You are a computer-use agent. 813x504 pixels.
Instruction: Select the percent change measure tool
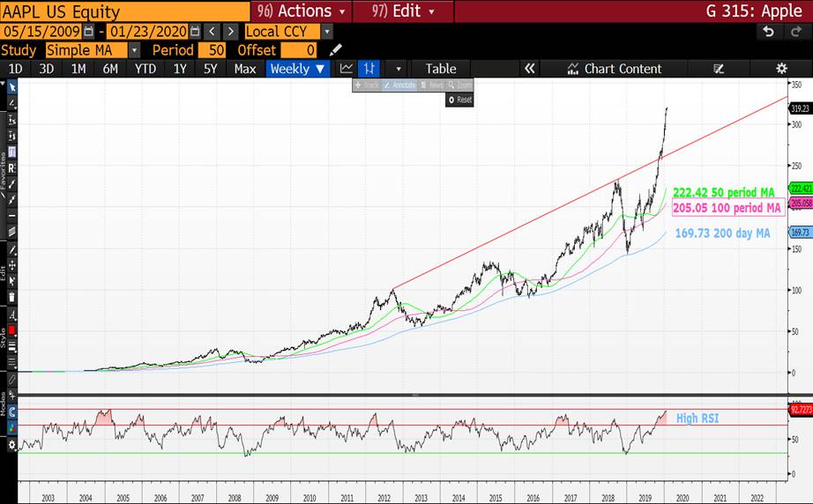[x=11, y=120]
